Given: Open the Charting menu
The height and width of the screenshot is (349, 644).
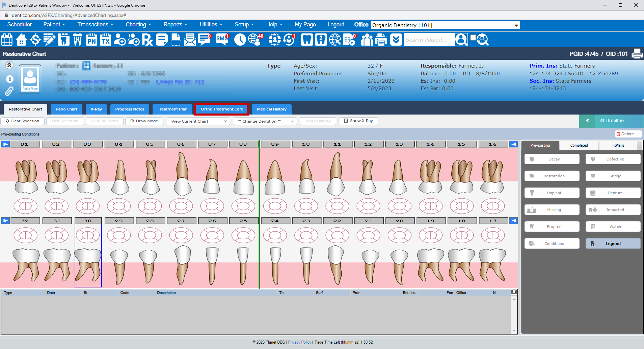Looking at the screenshot, I should [138, 24].
